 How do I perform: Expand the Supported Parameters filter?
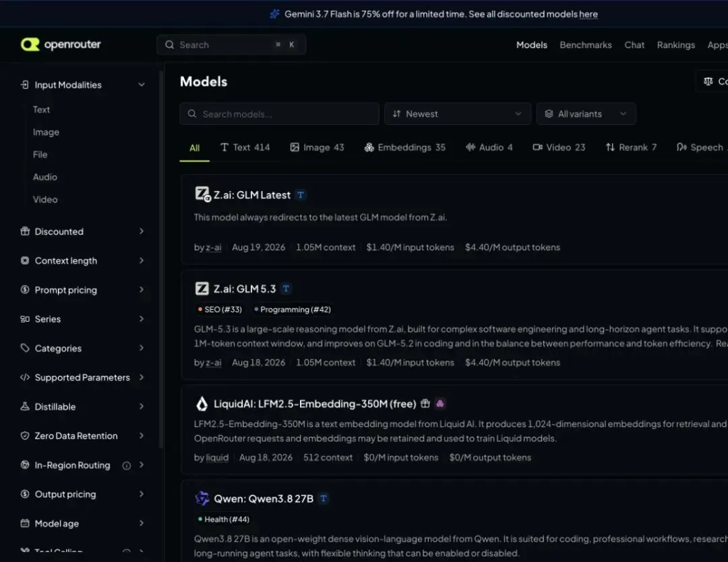(x=142, y=377)
